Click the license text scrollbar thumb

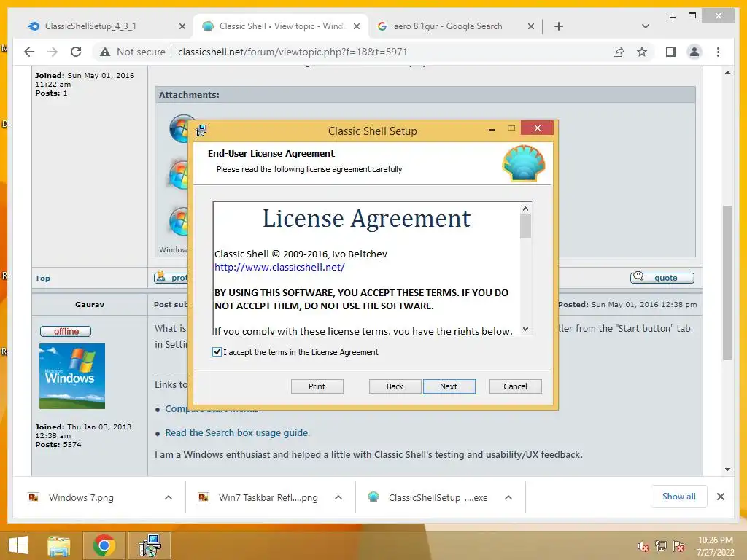pyautogui.click(x=525, y=226)
